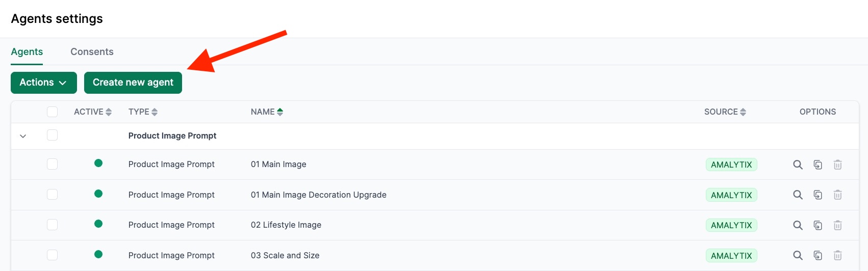
Task: Open the Actions dropdown menu
Action: 43,83
